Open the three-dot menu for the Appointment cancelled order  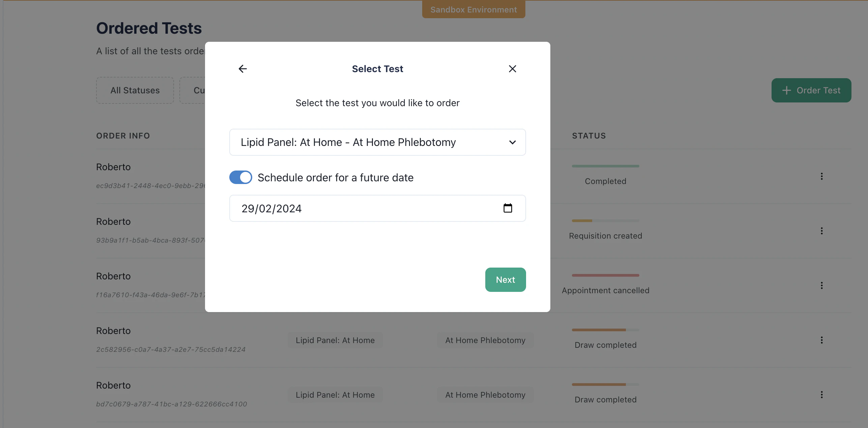click(x=821, y=285)
